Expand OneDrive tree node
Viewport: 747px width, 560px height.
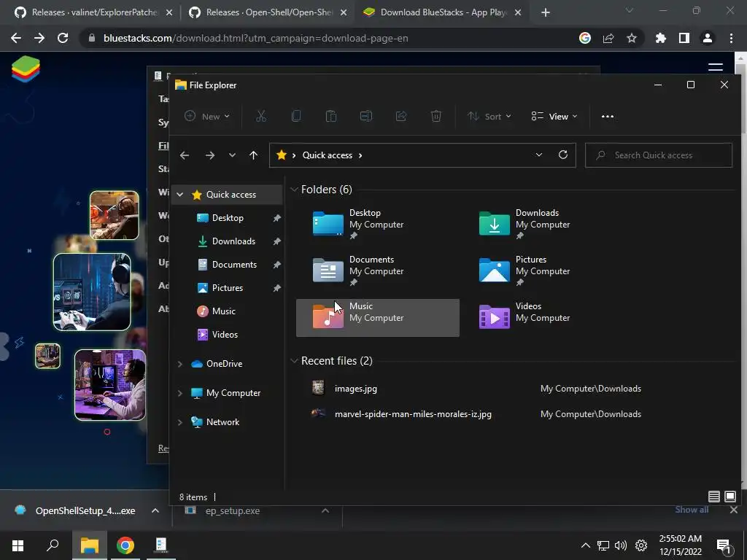(180, 364)
